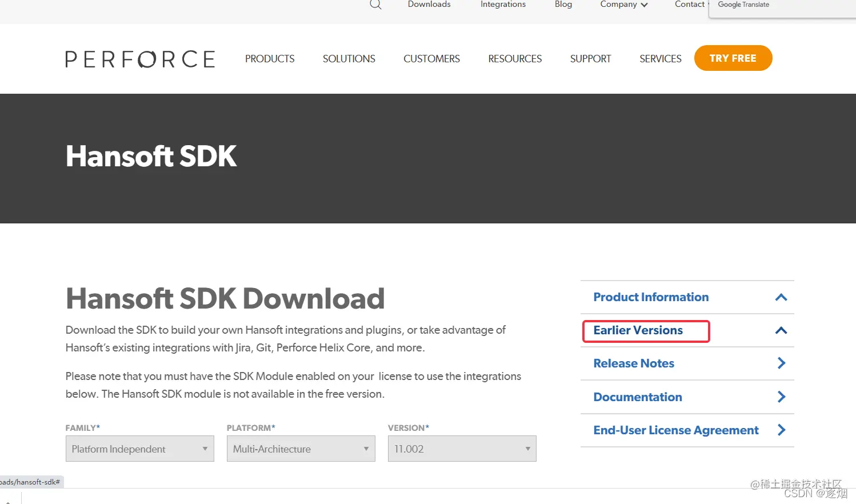Open the Integrations top link
Viewport: 856px width, 504px height.
point(503,5)
